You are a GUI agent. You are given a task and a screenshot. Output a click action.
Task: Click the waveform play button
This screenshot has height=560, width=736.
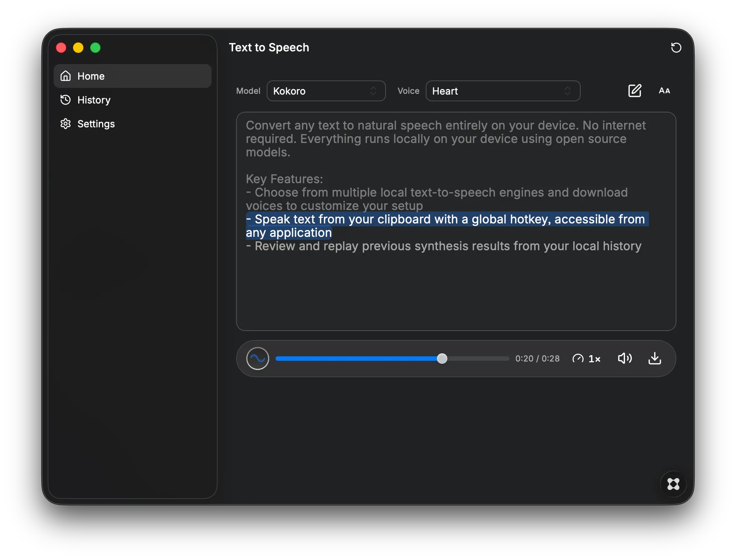[x=257, y=359]
